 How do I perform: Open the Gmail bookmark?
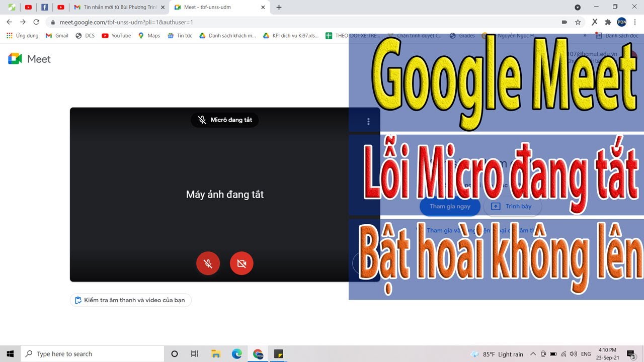click(x=57, y=36)
